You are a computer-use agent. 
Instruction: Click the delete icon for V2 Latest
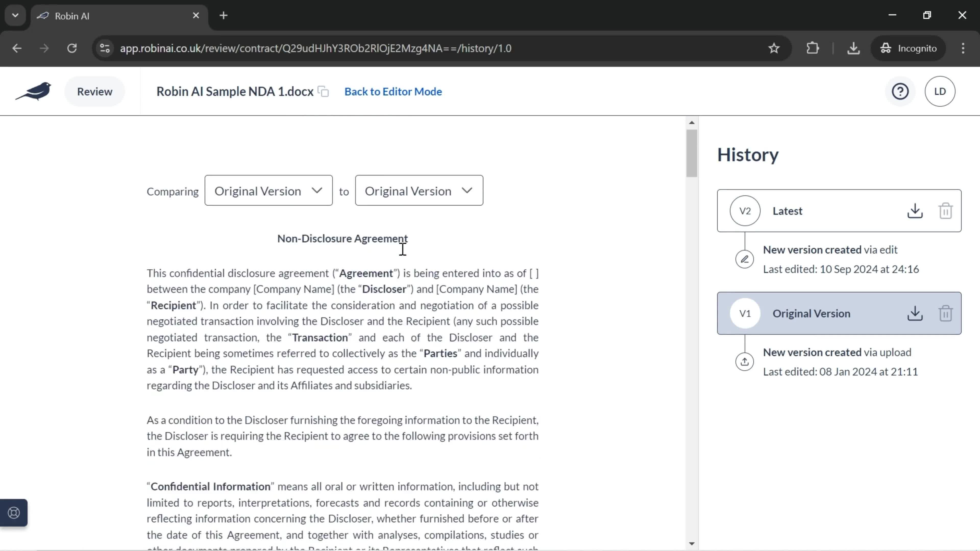tap(946, 210)
